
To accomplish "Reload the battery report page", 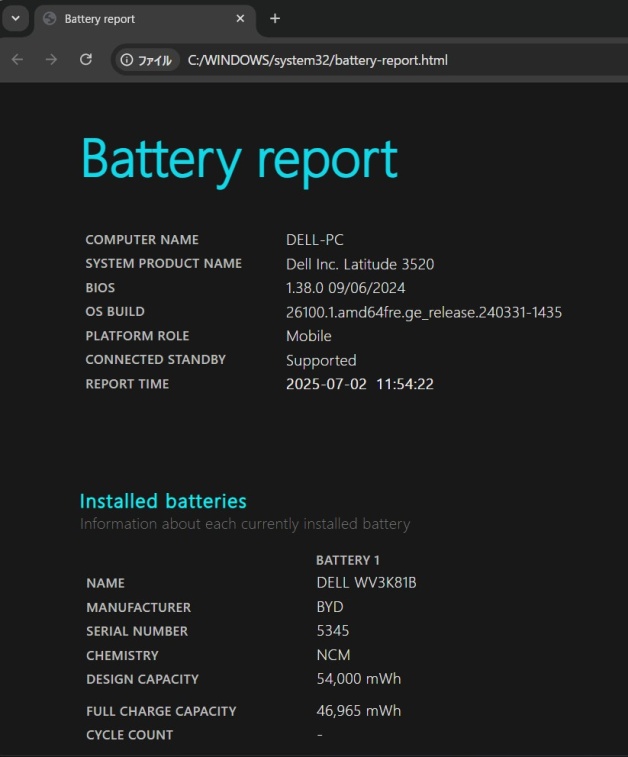I will (x=86, y=59).
